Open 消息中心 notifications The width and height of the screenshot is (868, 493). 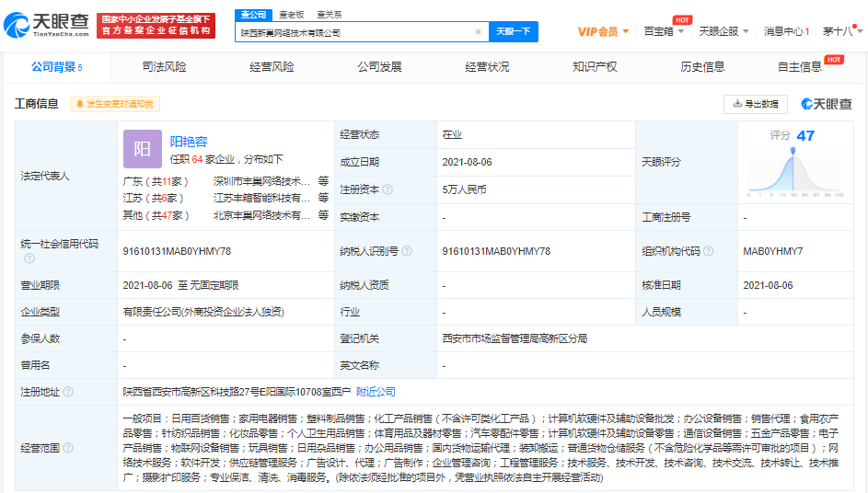pyautogui.click(x=786, y=31)
